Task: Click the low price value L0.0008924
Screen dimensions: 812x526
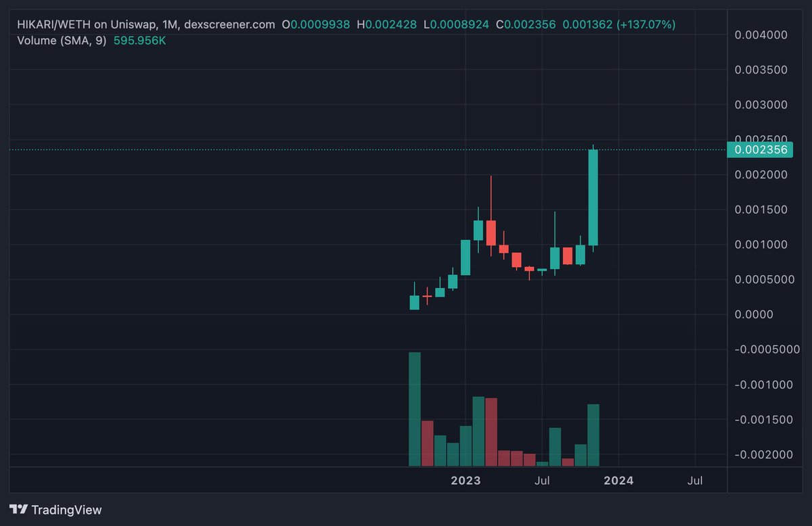Action: 457,24
